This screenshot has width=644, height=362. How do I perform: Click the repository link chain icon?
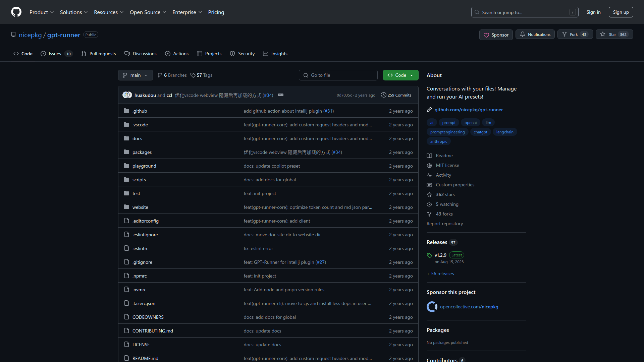coord(429,110)
